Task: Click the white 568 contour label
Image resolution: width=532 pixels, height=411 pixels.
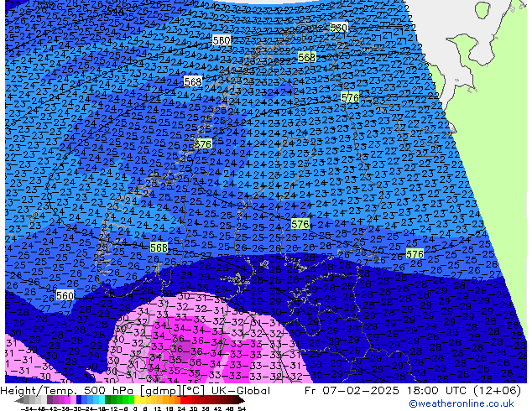Action: [193, 81]
